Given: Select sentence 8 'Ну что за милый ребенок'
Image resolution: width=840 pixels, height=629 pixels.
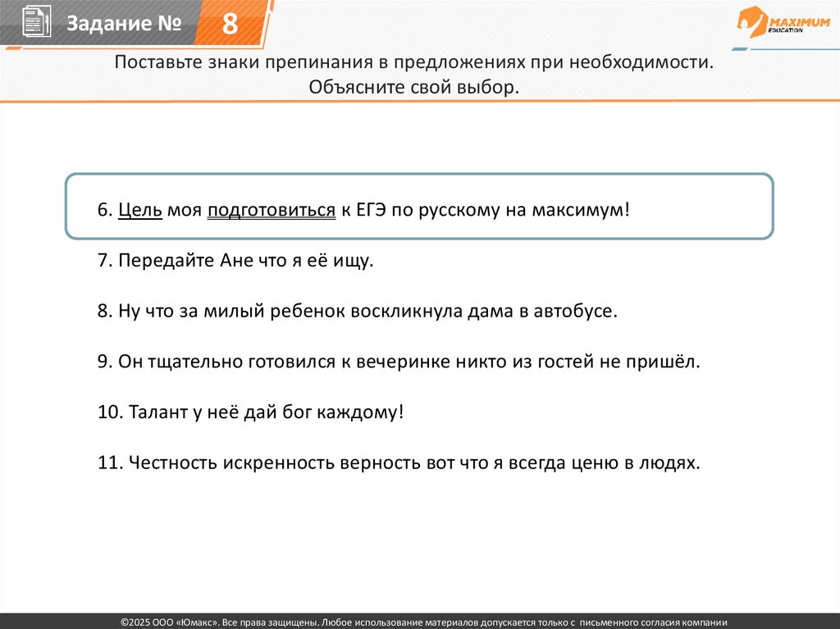Looking at the screenshot, I should [x=358, y=311].
